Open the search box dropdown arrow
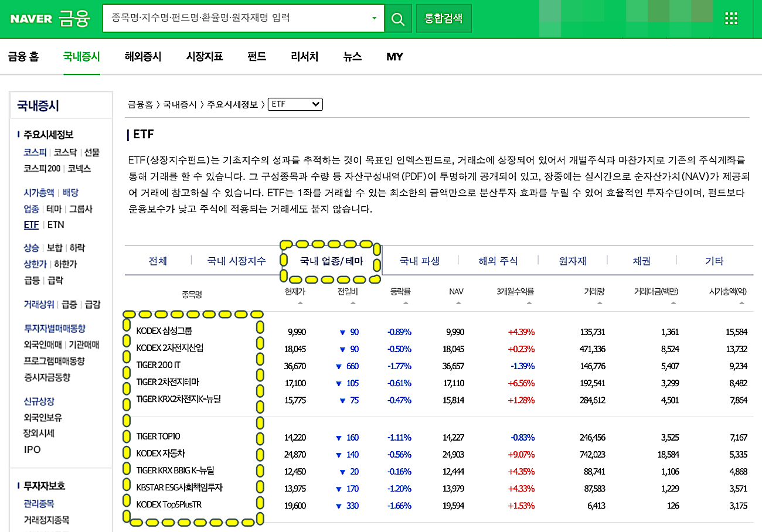The image size is (762, 532). click(x=374, y=19)
